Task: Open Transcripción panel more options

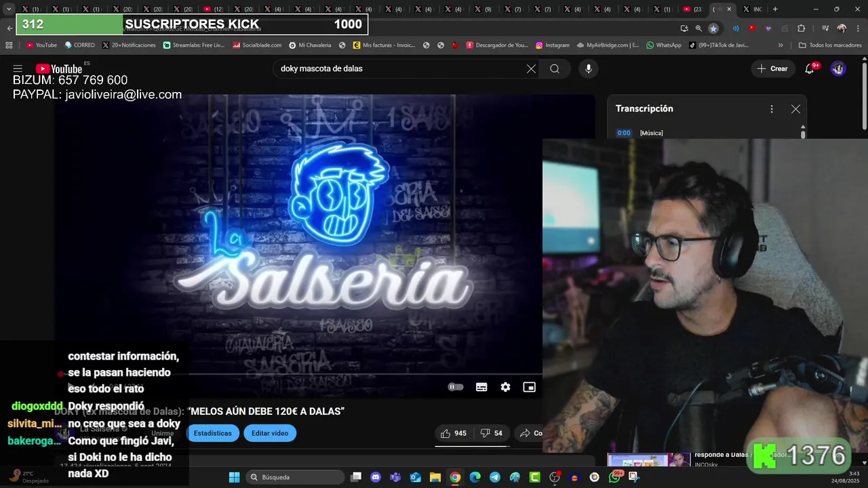Action: (771, 108)
